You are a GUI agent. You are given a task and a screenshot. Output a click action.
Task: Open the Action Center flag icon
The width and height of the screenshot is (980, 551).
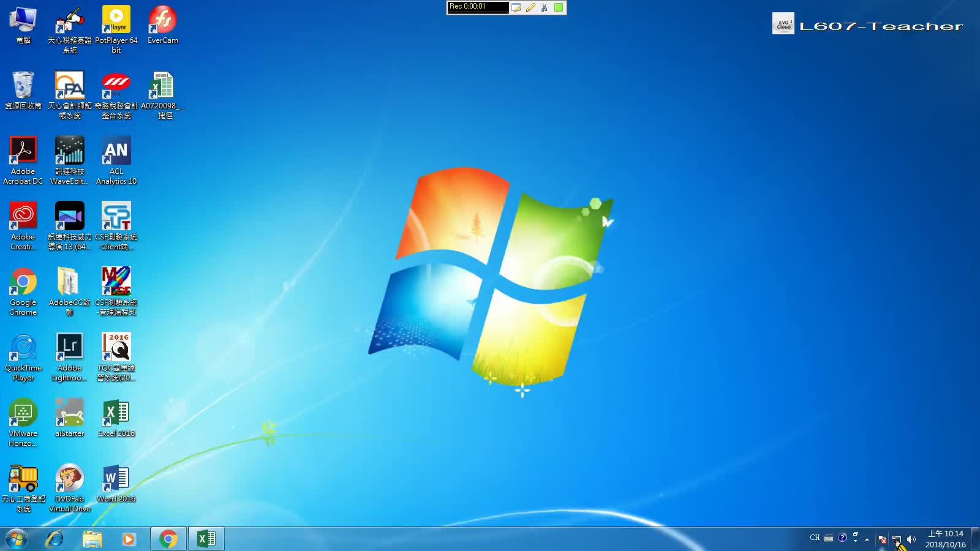click(882, 539)
